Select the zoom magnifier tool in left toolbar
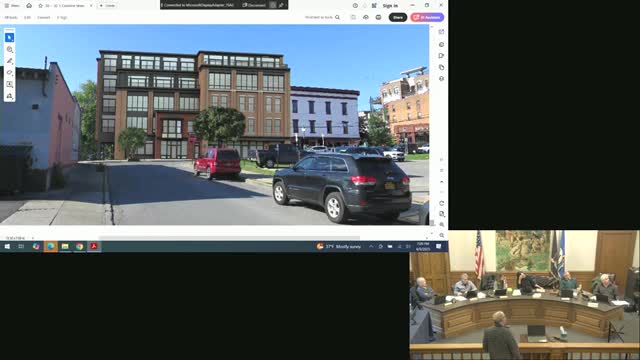This screenshot has height=360, width=640. click(x=9, y=49)
